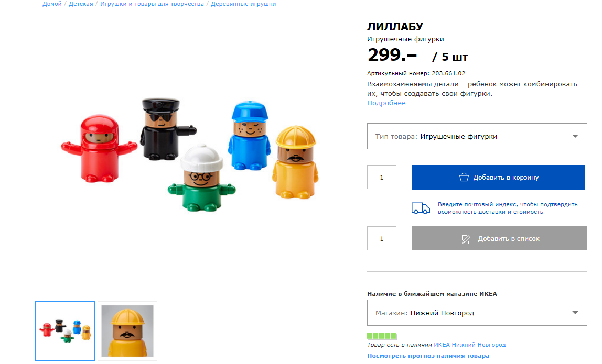Click the pencil list icon on gray button

click(x=466, y=239)
